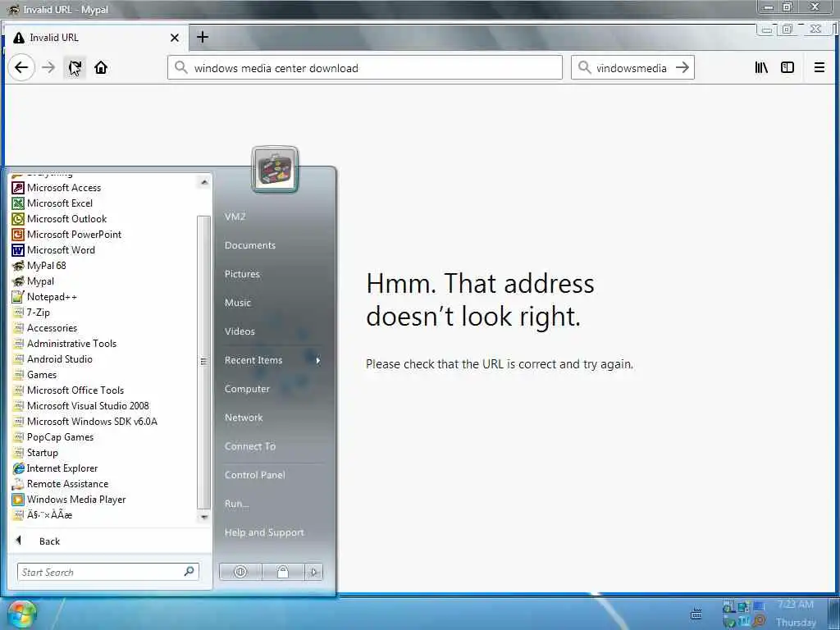Open Pictures from the Start menu

tap(242, 274)
